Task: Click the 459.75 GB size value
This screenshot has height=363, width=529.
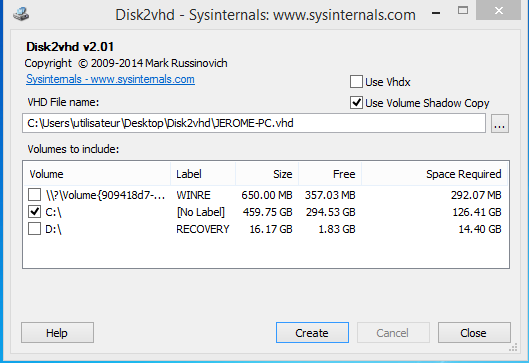Action: tap(268, 212)
